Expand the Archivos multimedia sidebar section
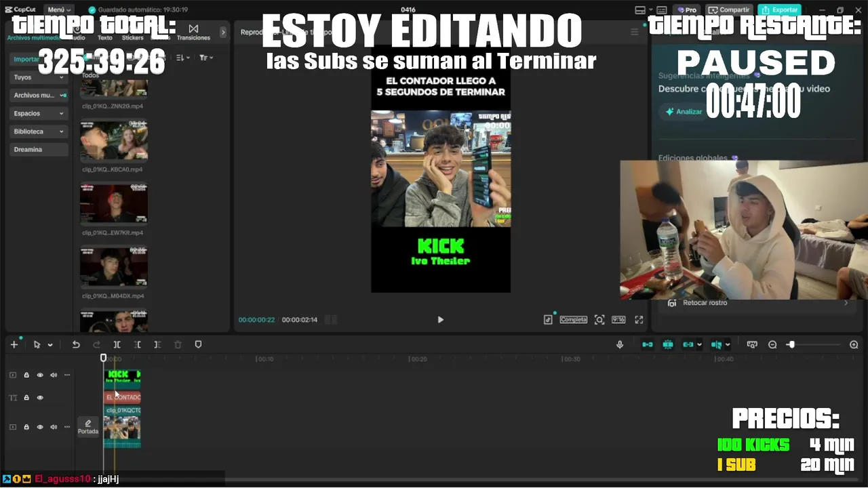Screen dimensions: 868x488 (x=39, y=96)
